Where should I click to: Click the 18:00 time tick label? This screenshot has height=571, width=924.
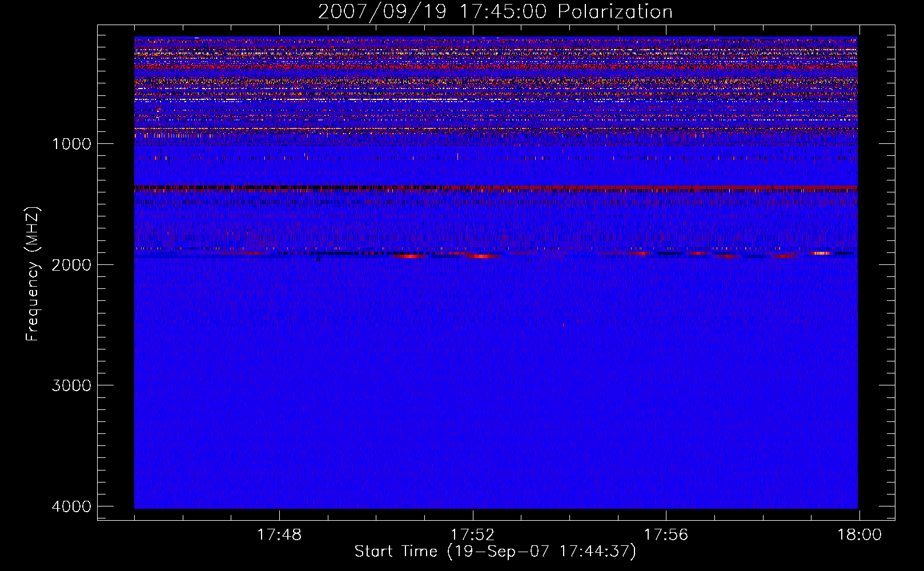pos(859,535)
